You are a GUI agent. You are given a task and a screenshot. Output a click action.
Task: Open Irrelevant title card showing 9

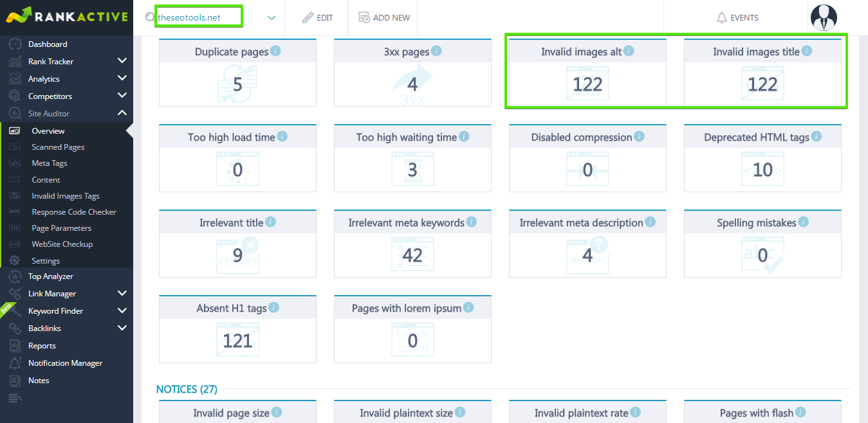(237, 244)
